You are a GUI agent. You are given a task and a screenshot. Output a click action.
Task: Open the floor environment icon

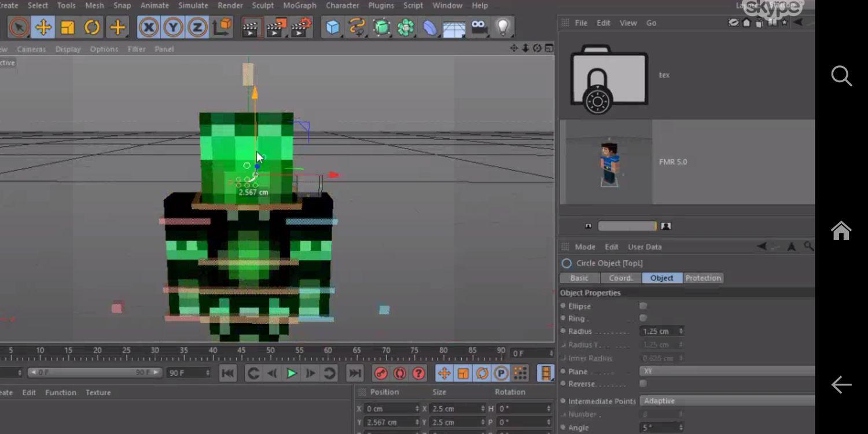tap(454, 28)
